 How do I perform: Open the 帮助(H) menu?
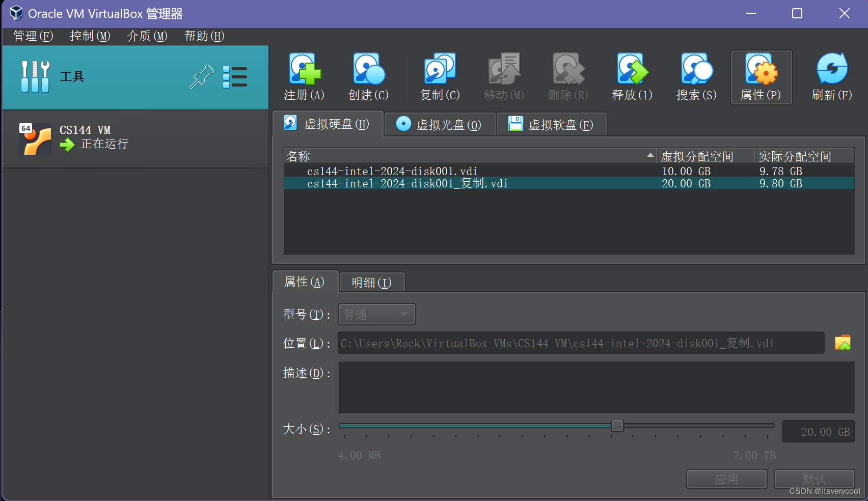click(x=204, y=36)
